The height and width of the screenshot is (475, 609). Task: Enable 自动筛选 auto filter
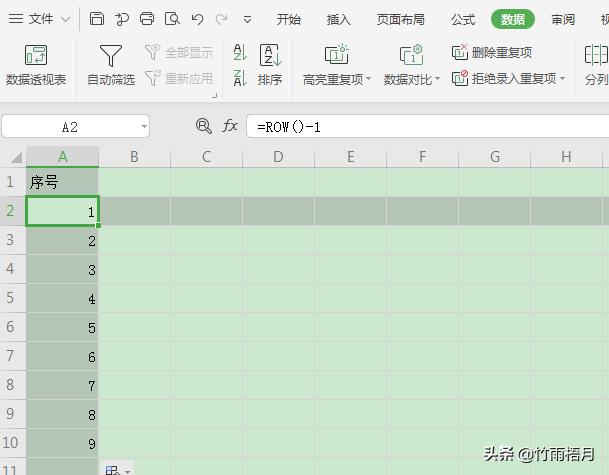pos(111,65)
